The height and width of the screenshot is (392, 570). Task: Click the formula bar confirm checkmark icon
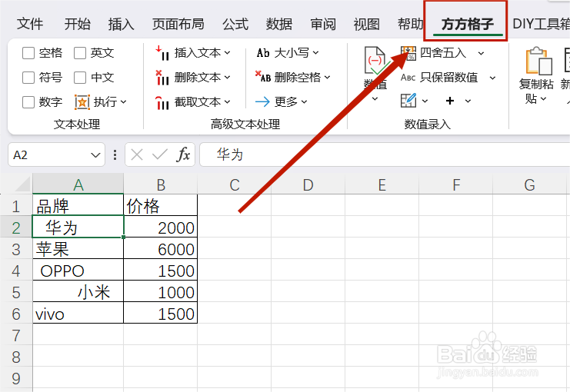159,154
